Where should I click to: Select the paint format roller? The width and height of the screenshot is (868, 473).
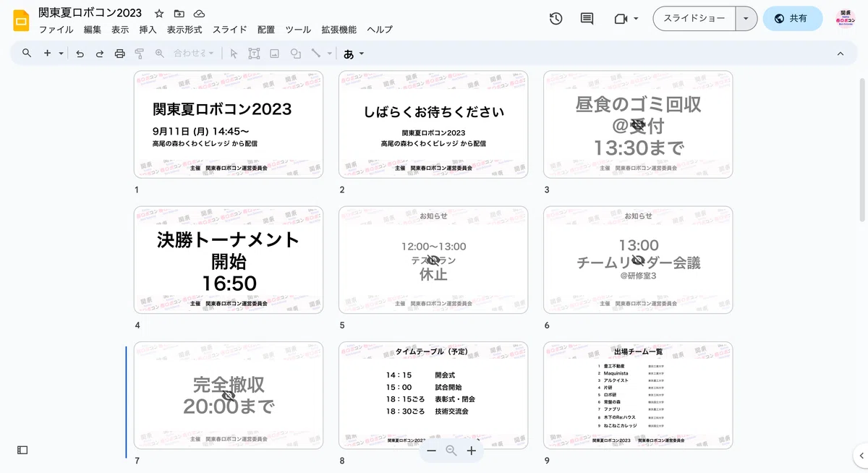coord(140,54)
